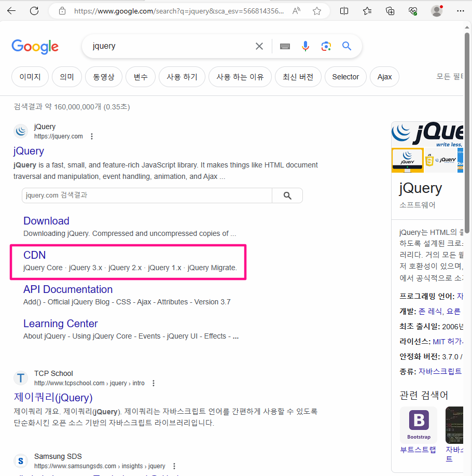Click the vertical page scrollbar thumb
Image resolution: width=472 pixels, height=476 pixels.
pos(467,133)
